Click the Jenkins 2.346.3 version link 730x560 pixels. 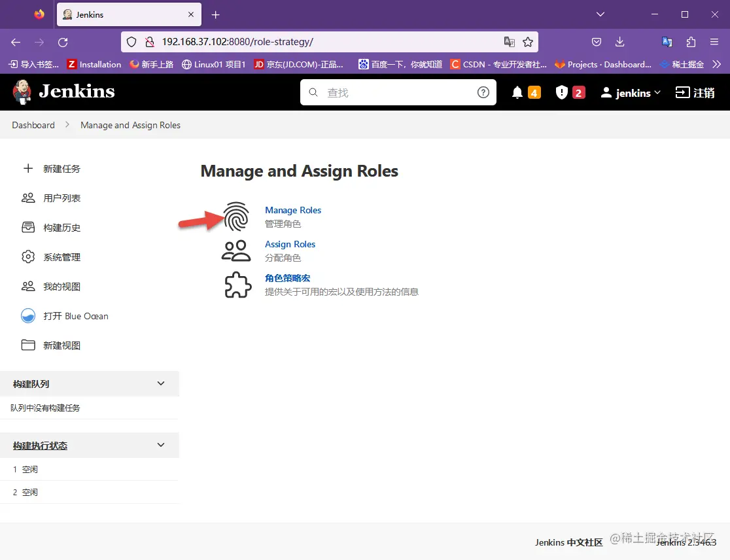pyautogui.click(x=686, y=542)
